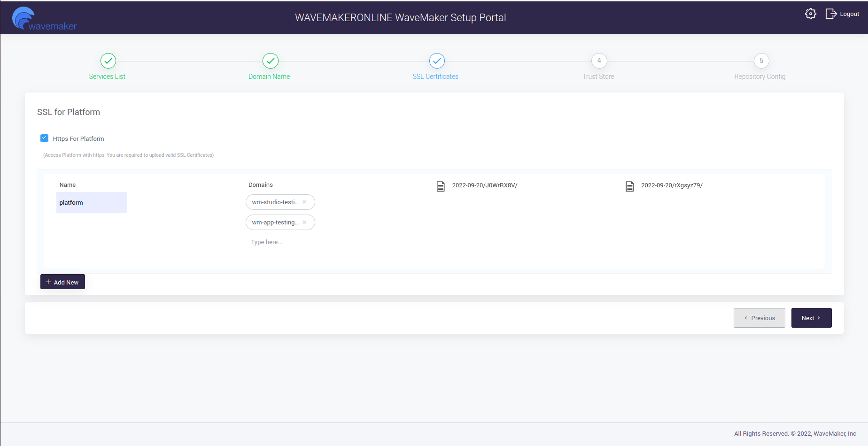The height and width of the screenshot is (446, 868).
Task: Focus the Type here domain input
Action: click(297, 242)
